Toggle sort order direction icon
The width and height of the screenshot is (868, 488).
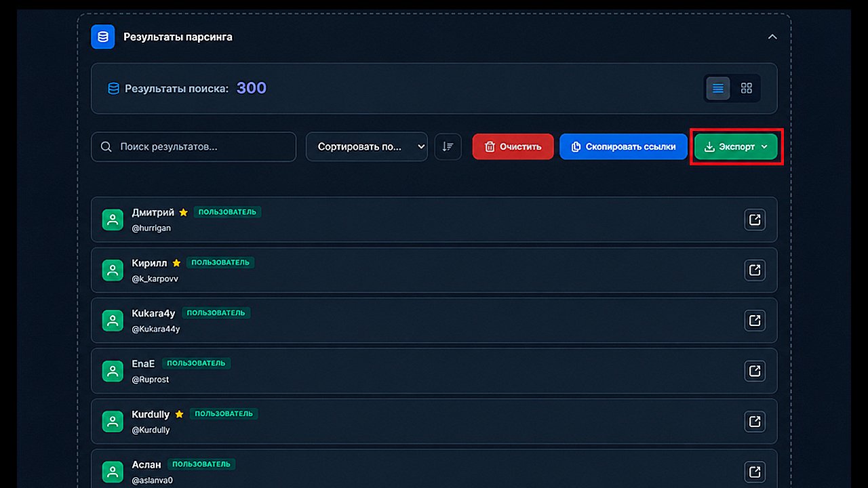coord(448,147)
